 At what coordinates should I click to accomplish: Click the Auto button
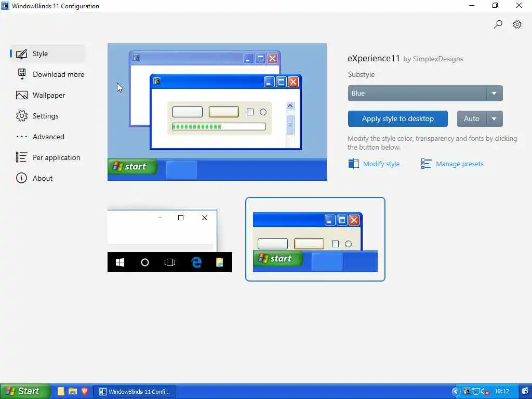click(x=472, y=119)
